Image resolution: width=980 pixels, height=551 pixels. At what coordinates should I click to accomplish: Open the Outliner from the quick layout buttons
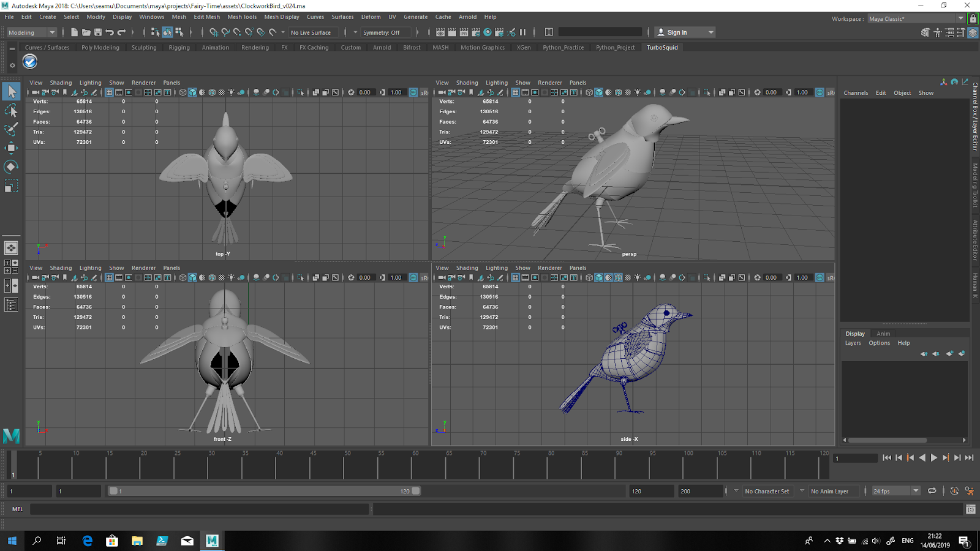11,304
